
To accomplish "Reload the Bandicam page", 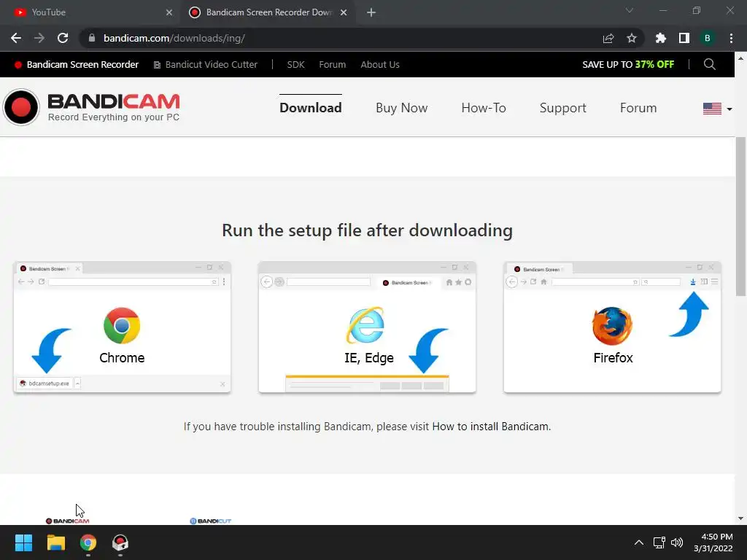I will pos(63,38).
